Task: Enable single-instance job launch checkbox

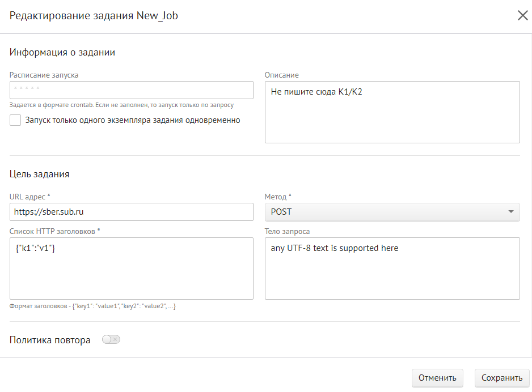Action: tap(15, 120)
